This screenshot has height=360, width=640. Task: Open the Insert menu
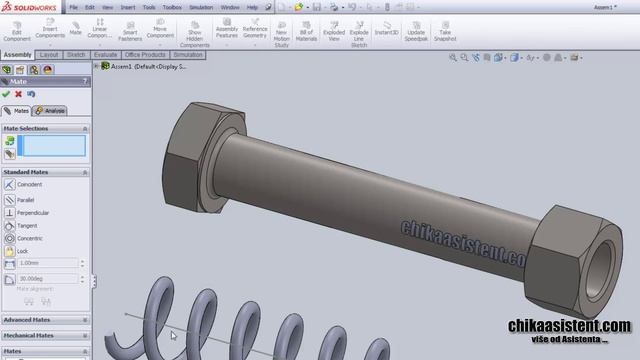click(128, 7)
